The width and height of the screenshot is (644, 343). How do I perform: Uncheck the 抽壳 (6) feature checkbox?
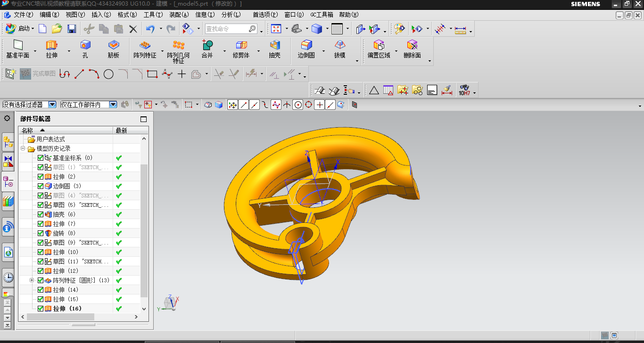[x=41, y=214]
